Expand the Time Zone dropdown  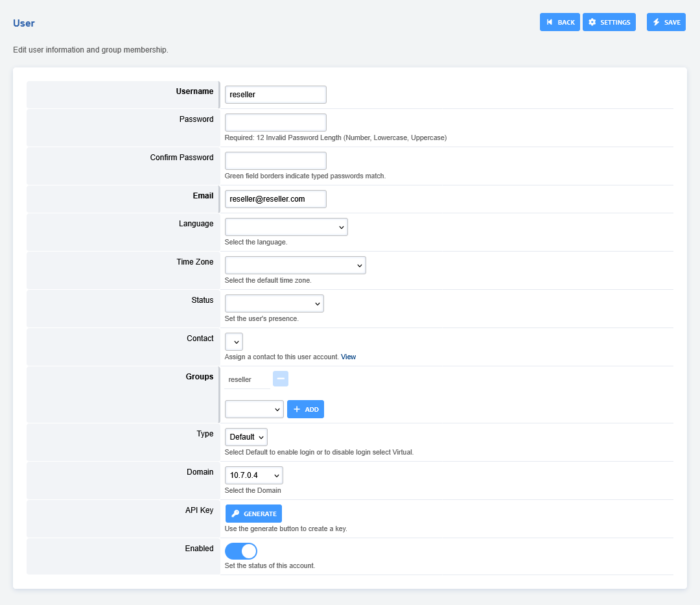click(x=295, y=265)
